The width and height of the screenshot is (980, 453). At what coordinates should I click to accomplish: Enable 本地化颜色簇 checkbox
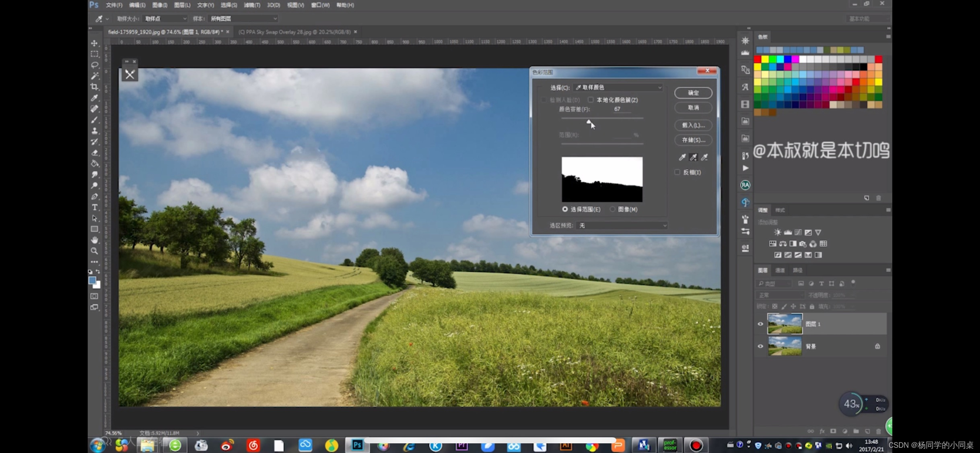pyautogui.click(x=591, y=100)
